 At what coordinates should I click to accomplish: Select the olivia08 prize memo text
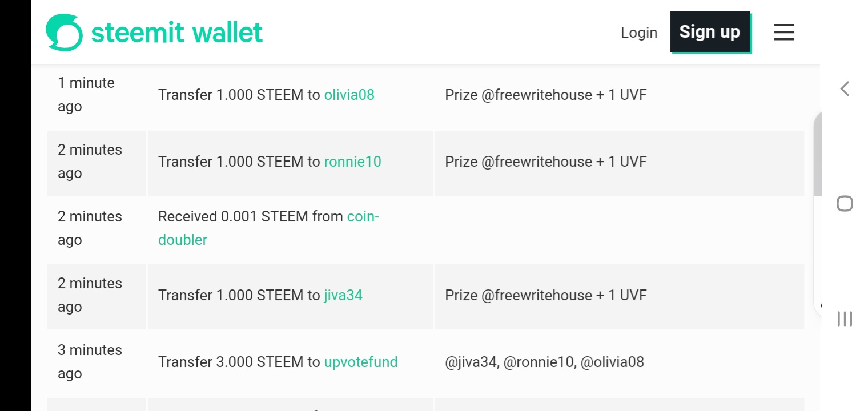click(x=545, y=95)
